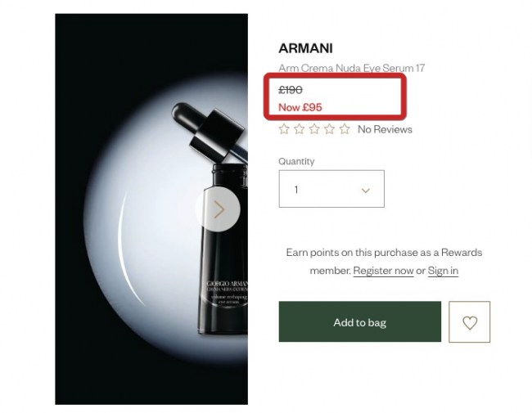The width and height of the screenshot is (532, 413).
Task: Open the Quantity dropdown
Action: click(331, 189)
